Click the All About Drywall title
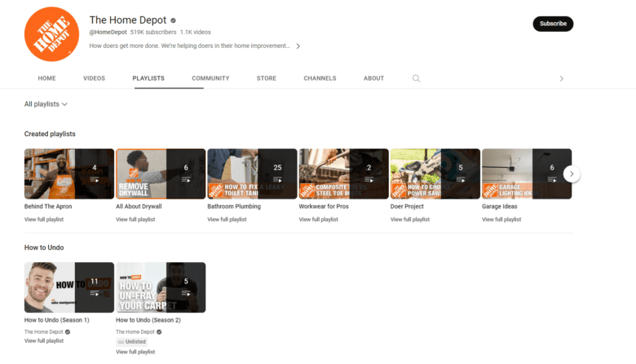 click(x=139, y=207)
